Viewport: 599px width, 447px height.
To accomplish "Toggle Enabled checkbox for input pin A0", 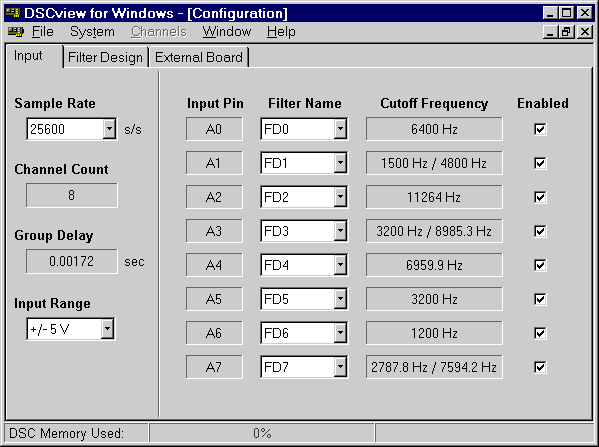I will 540,129.
